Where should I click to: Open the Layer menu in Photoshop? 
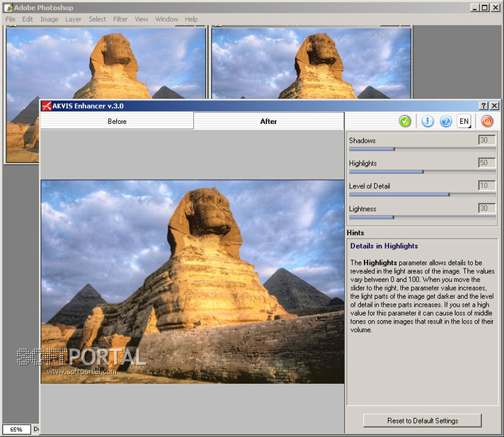pos(74,19)
